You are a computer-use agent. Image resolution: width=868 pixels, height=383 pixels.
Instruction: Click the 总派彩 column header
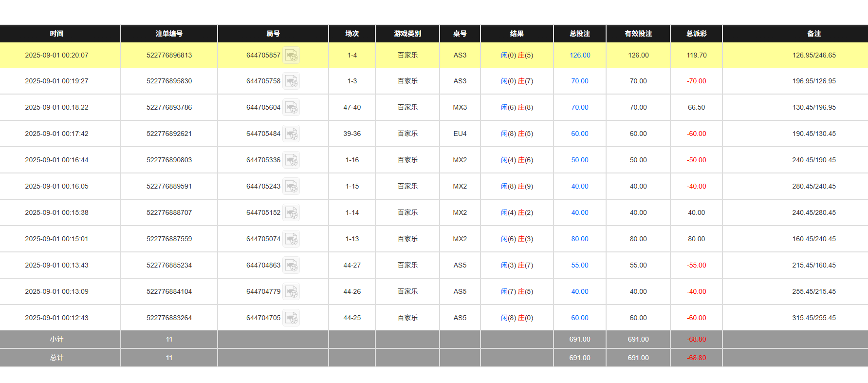pos(696,34)
